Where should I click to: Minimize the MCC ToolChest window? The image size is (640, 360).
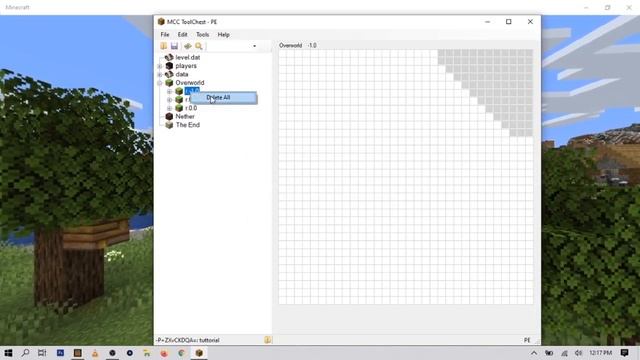pyautogui.click(x=487, y=22)
